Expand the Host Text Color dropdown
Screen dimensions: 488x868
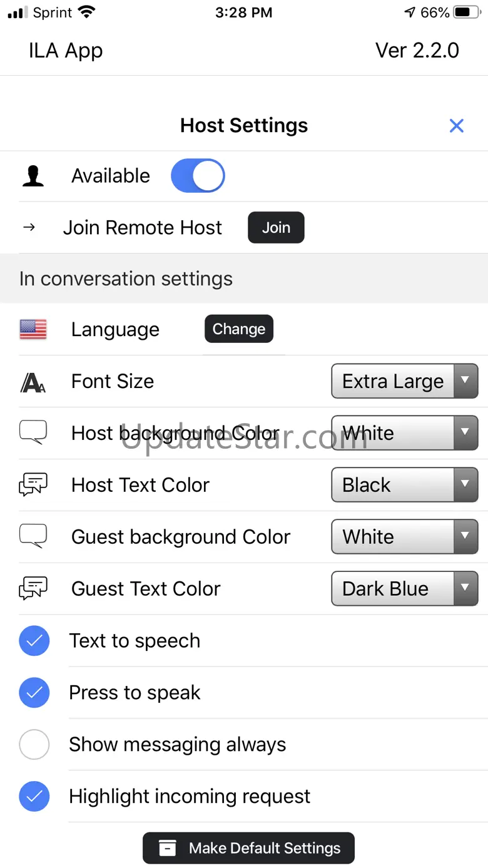click(x=404, y=485)
